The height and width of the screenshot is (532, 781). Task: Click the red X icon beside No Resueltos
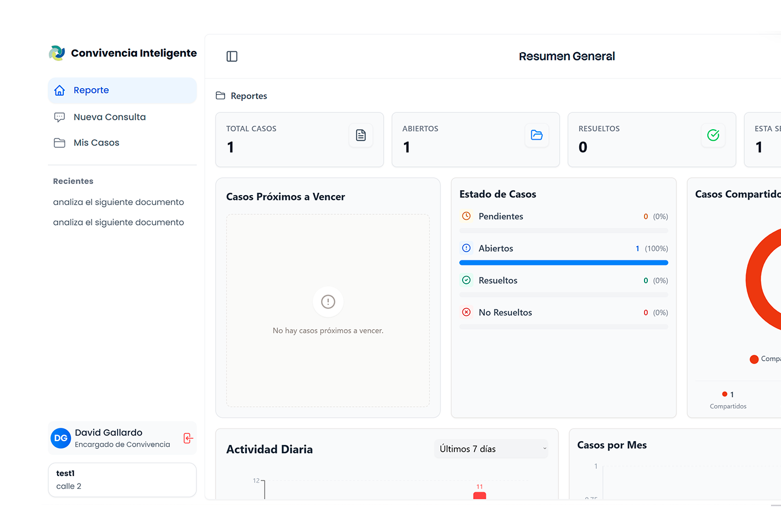466,313
